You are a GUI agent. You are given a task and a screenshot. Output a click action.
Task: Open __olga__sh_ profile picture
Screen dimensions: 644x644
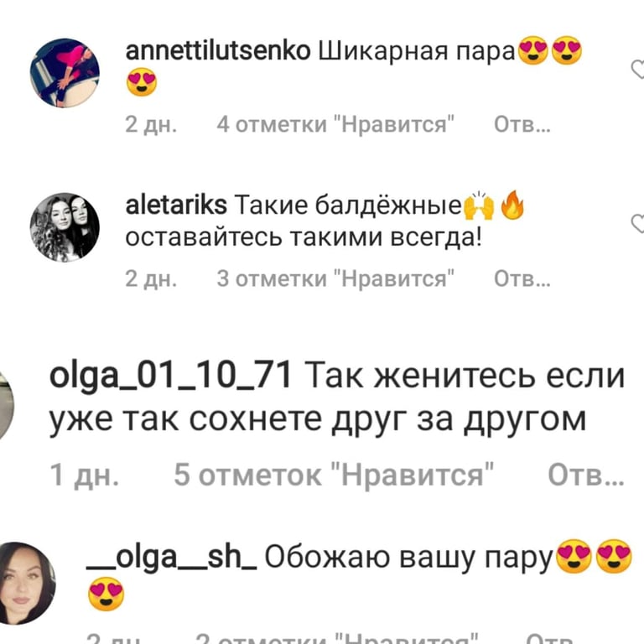click(x=26, y=584)
